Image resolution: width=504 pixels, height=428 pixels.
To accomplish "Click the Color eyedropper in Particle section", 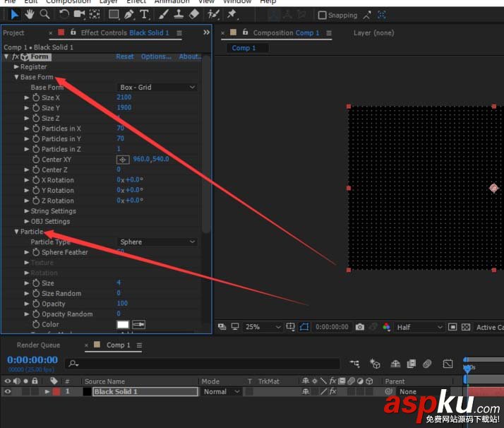I will (x=138, y=324).
